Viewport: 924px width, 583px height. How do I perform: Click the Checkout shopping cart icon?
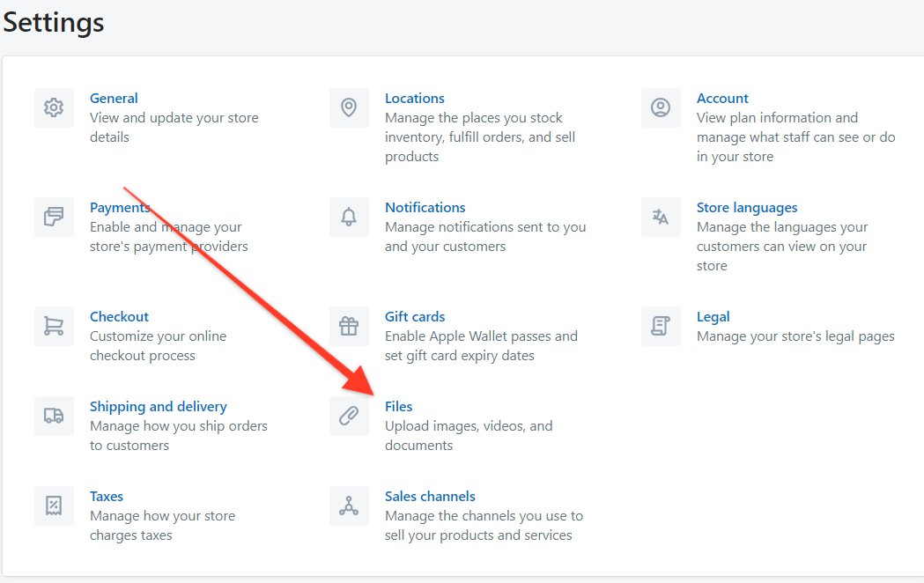click(x=54, y=326)
